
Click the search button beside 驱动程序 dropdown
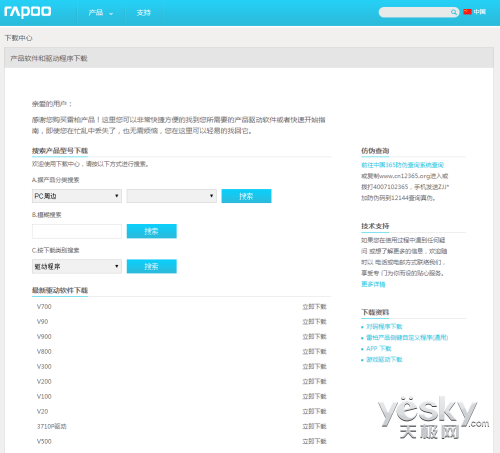coord(152,266)
